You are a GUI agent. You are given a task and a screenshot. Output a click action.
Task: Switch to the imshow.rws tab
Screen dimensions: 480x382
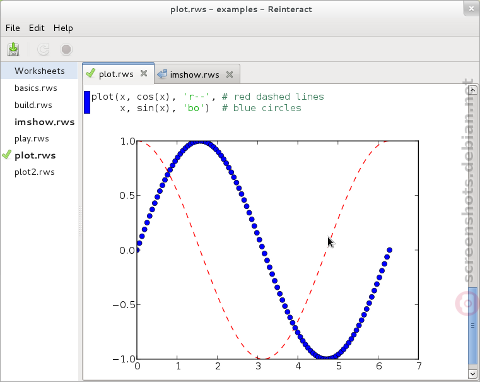197,74
